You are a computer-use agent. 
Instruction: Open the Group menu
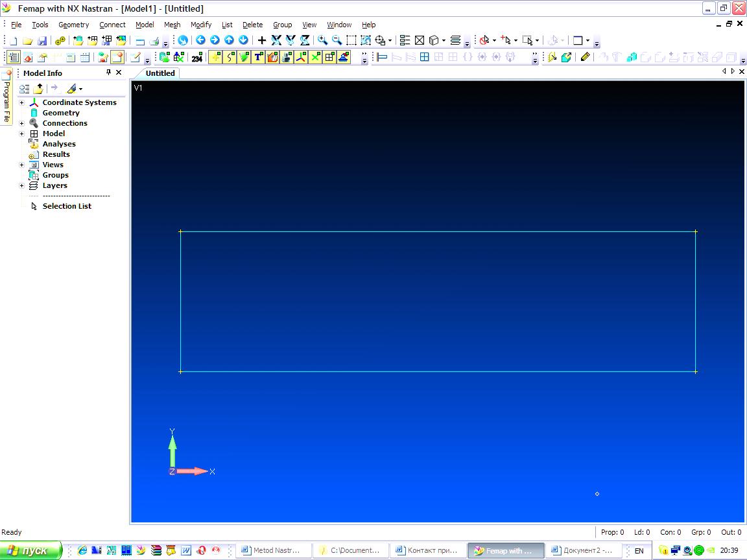(283, 25)
